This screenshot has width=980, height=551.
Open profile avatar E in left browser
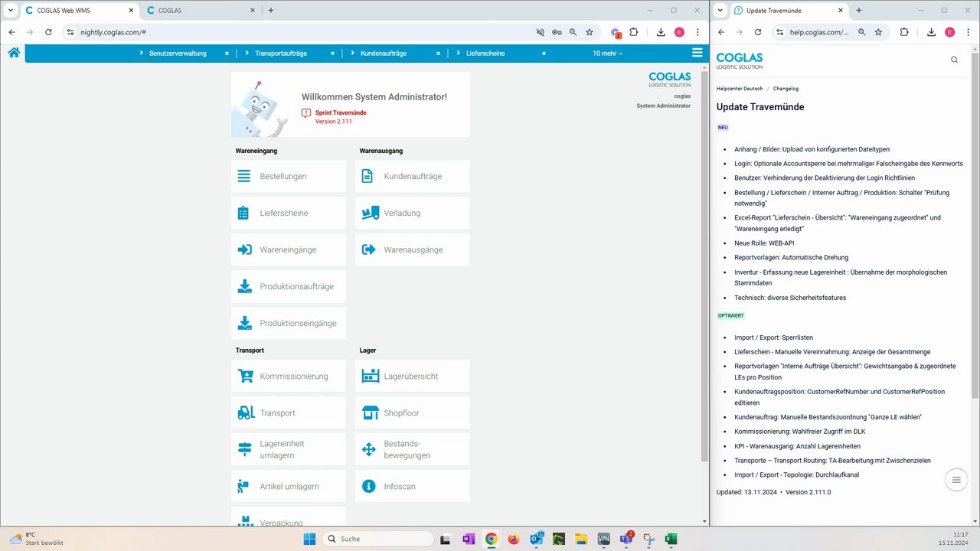(679, 32)
